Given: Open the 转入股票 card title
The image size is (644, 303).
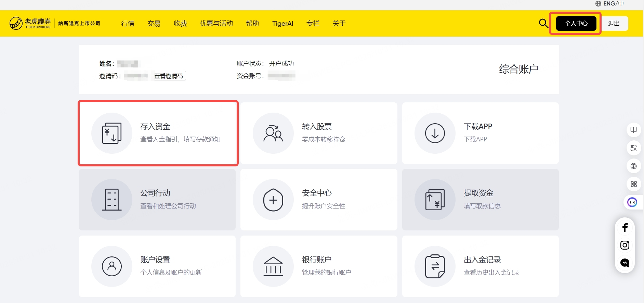Looking at the screenshot, I should pos(317,127).
